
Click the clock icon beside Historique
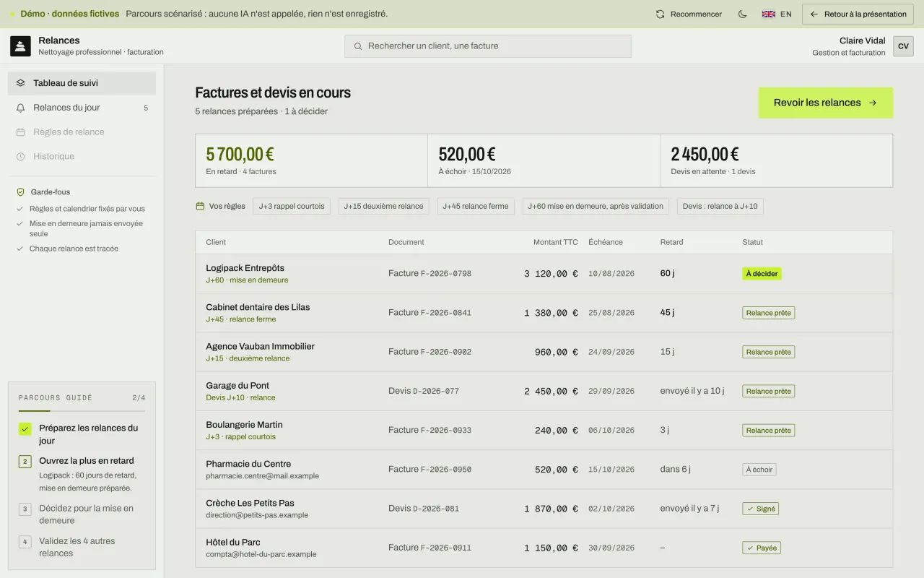pyautogui.click(x=20, y=157)
